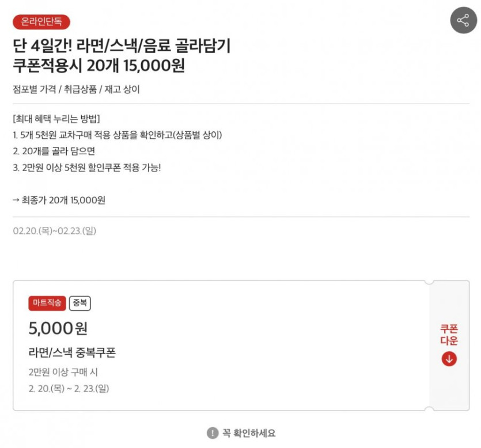Click the 마트직송 red badge
Screen dimensions: 481x448
tap(47, 303)
